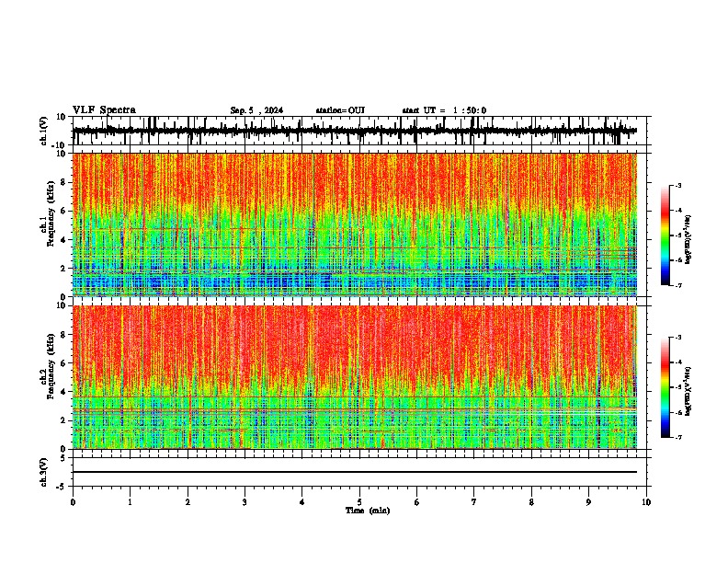Click the "station=OUI" label
This screenshot has width=728, height=563.
coord(340,110)
